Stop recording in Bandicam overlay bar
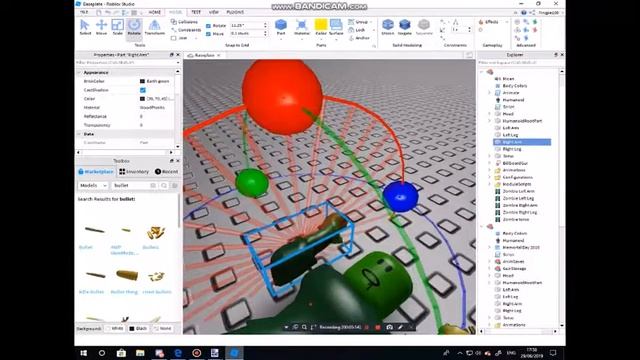This screenshot has width=640, height=360. pos(378,327)
